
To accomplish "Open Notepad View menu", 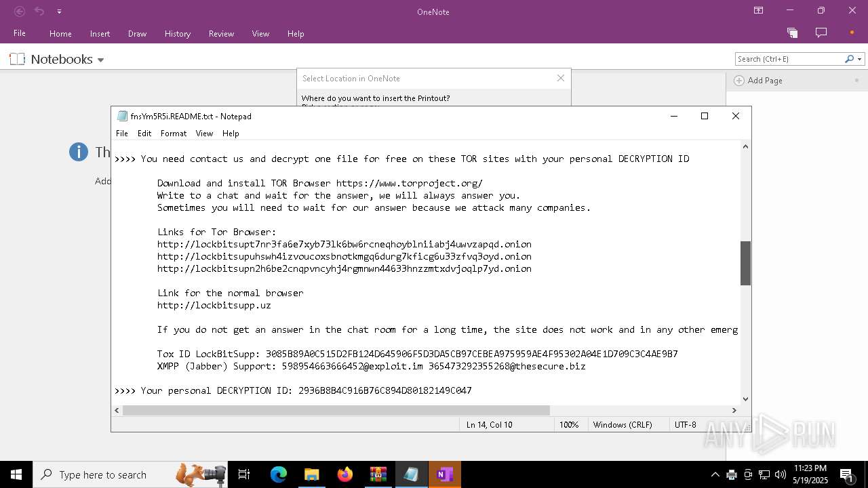I will coord(204,134).
